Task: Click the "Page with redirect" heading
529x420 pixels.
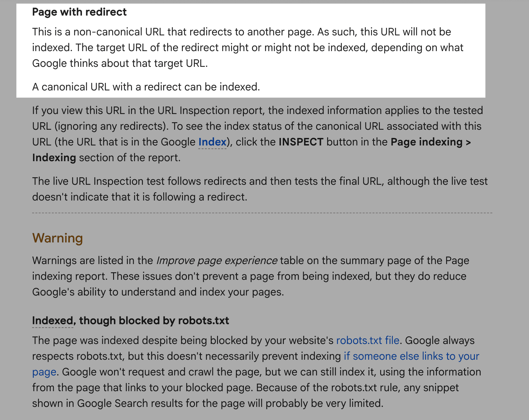Action: click(79, 12)
